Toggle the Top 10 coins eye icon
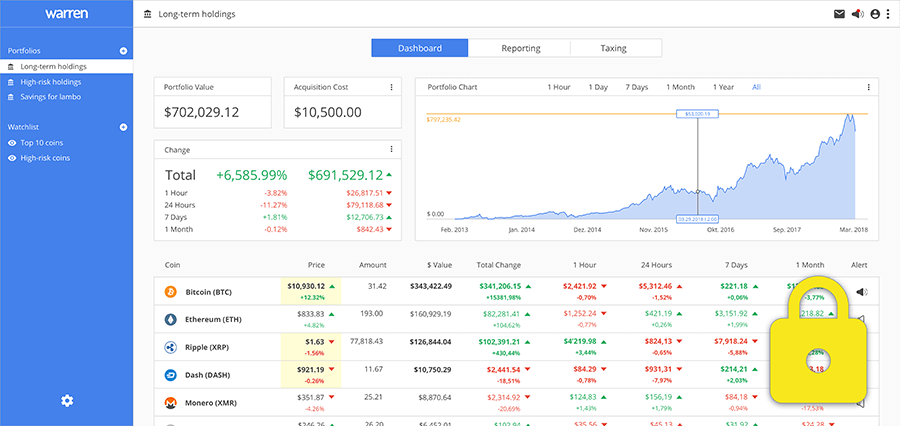 11,143
